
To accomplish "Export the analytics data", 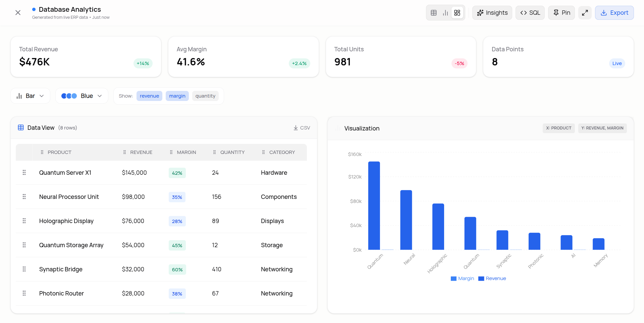I will pyautogui.click(x=614, y=13).
